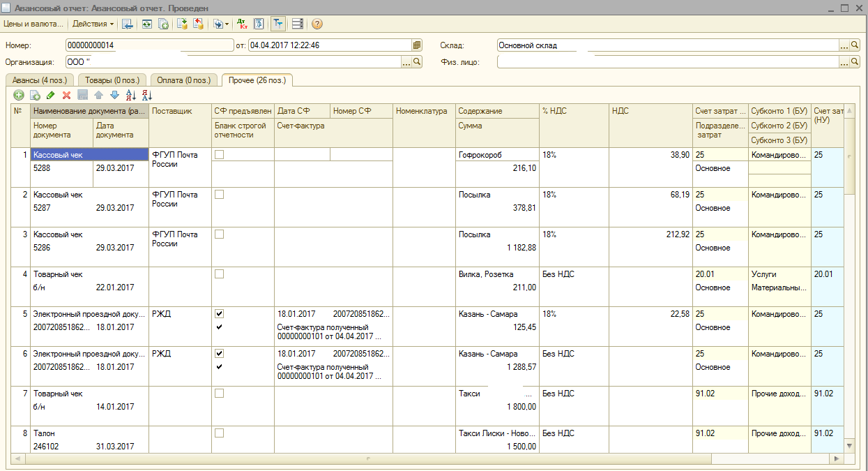Click magnifier icon next to Склад field

click(x=855, y=45)
